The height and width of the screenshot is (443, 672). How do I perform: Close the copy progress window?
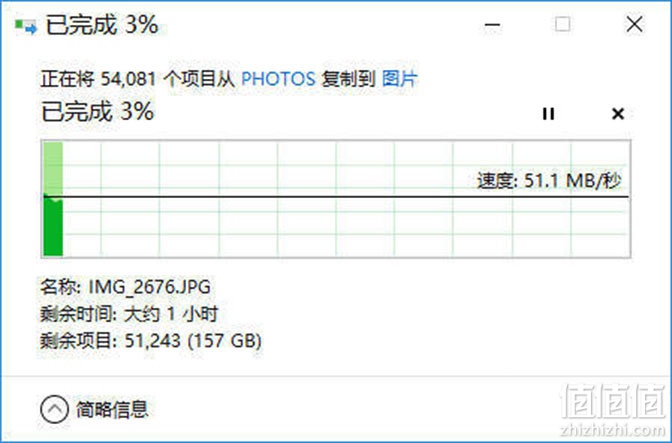[x=634, y=24]
